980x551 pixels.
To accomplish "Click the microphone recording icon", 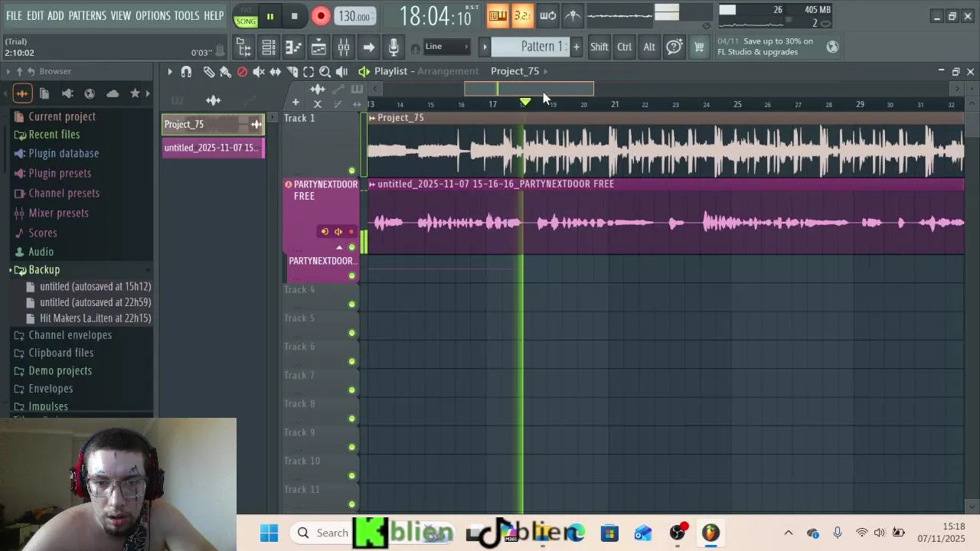I will click(x=394, y=47).
